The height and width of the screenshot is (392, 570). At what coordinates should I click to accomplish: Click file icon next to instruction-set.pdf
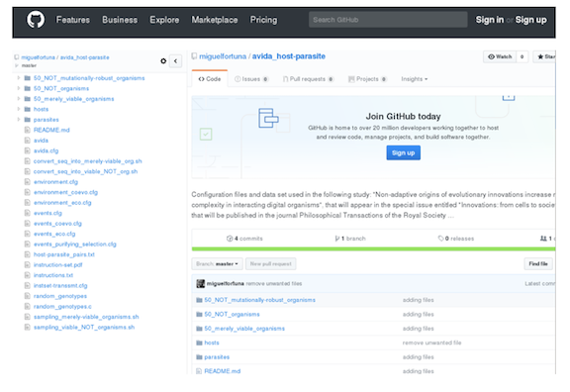point(28,264)
